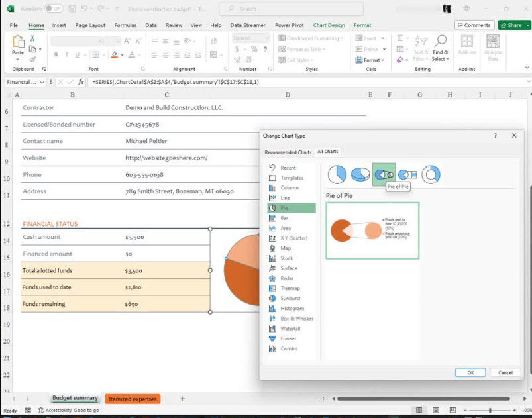Choose the basic Pie chart subtype icon

tap(337, 174)
